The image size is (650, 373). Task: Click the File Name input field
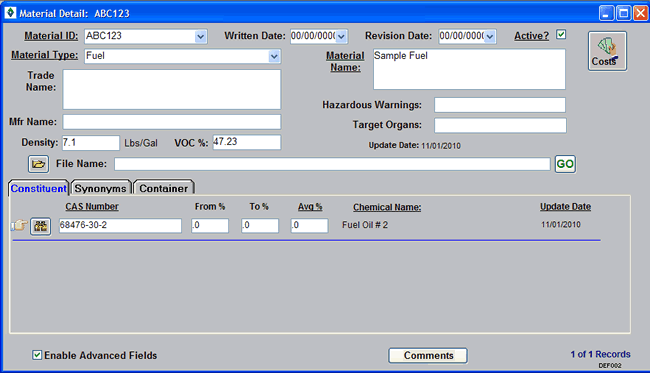click(x=332, y=164)
